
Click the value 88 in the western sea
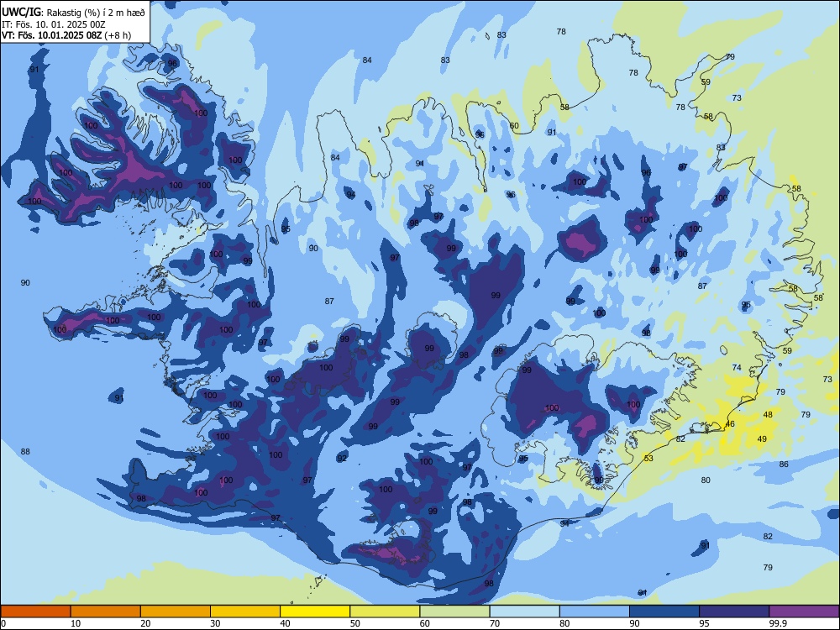pyautogui.click(x=25, y=452)
